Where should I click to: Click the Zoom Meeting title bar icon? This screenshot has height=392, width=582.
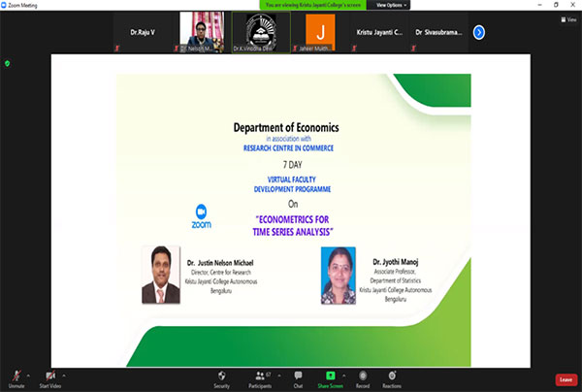[x=4, y=5]
